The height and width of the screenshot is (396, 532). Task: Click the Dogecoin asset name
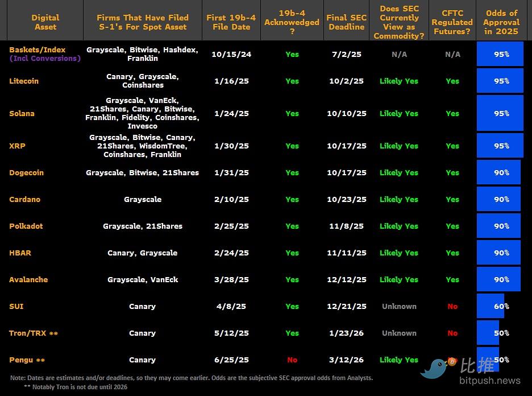tap(26, 172)
